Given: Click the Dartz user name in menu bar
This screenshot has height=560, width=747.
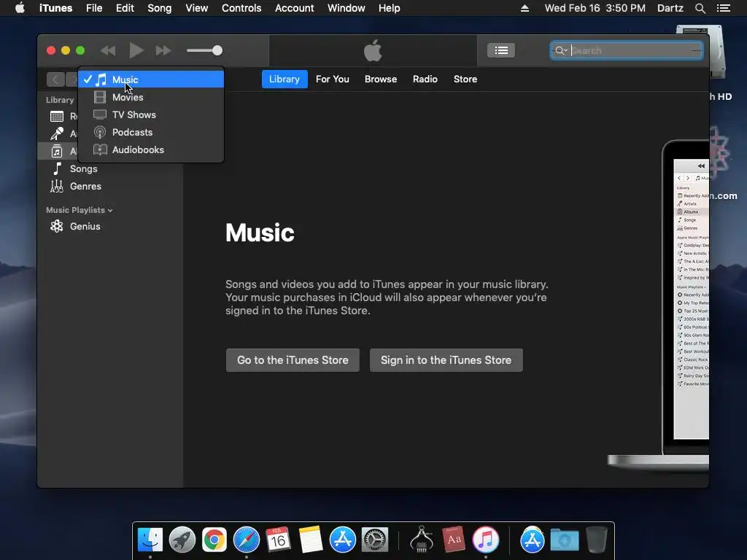Looking at the screenshot, I should point(670,8).
